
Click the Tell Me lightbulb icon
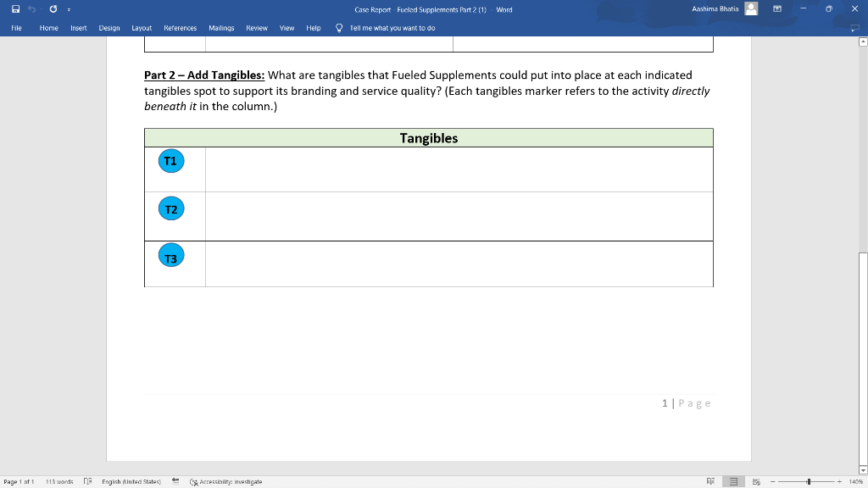(x=339, y=28)
